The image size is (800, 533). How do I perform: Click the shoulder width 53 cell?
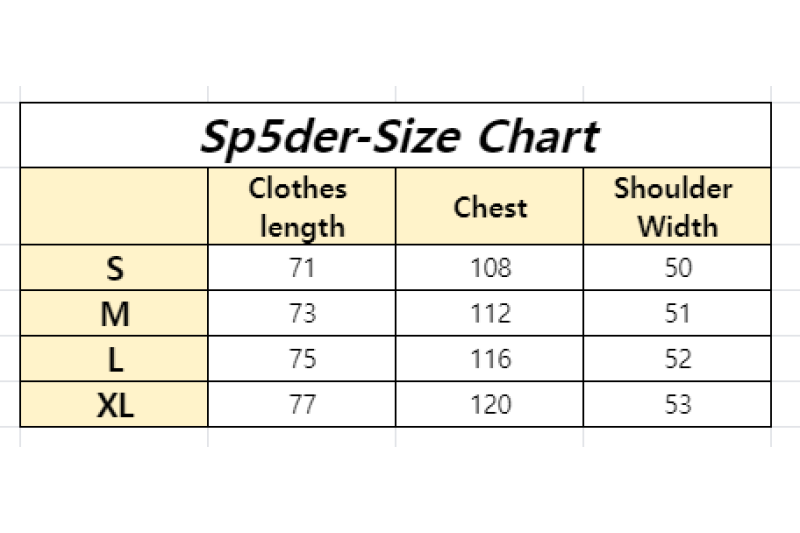click(x=677, y=405)
